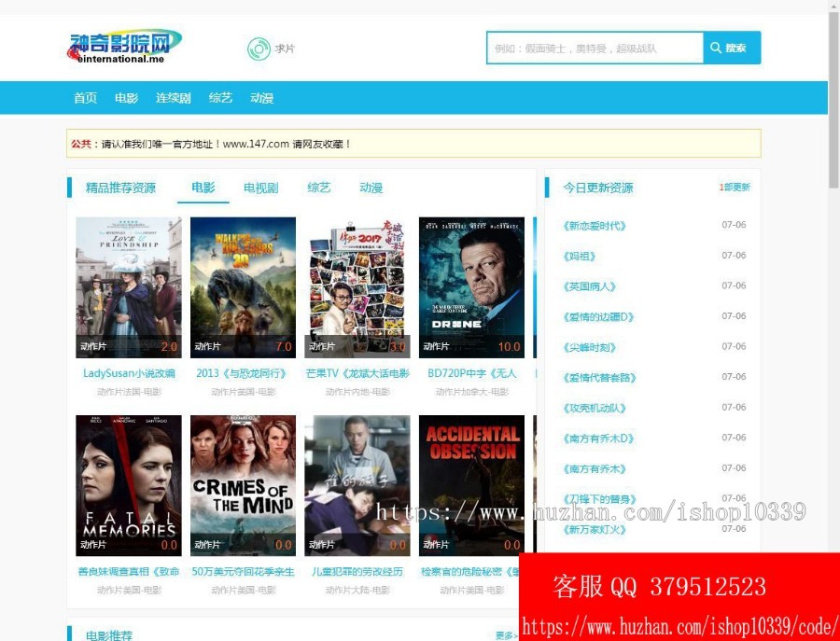Click 动作片加拿大-电影 under BD720P
This screenshot has width=840, height=641.
[x=472, y=392]
